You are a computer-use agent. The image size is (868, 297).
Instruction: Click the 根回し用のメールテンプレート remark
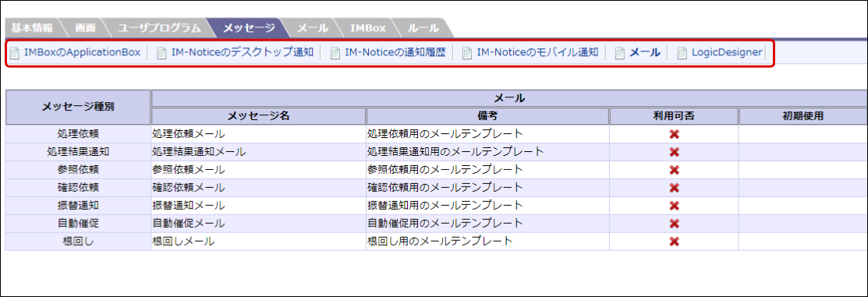tap(440, 241)
